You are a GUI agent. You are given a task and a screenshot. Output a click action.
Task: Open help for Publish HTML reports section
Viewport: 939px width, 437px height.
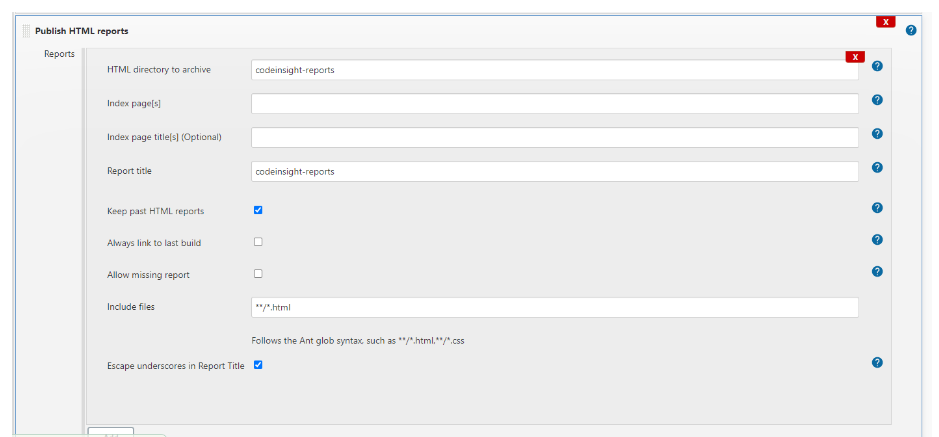(x=911, y=30)
